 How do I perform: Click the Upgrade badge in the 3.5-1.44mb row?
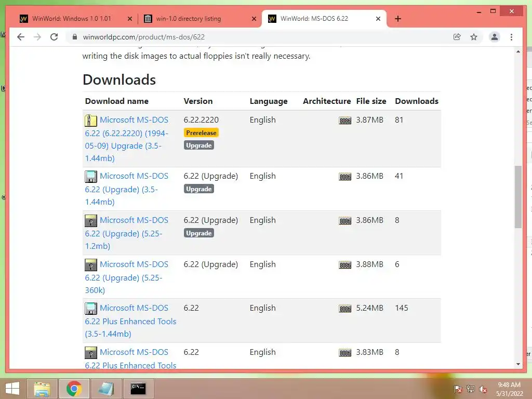tap(199, 189)
